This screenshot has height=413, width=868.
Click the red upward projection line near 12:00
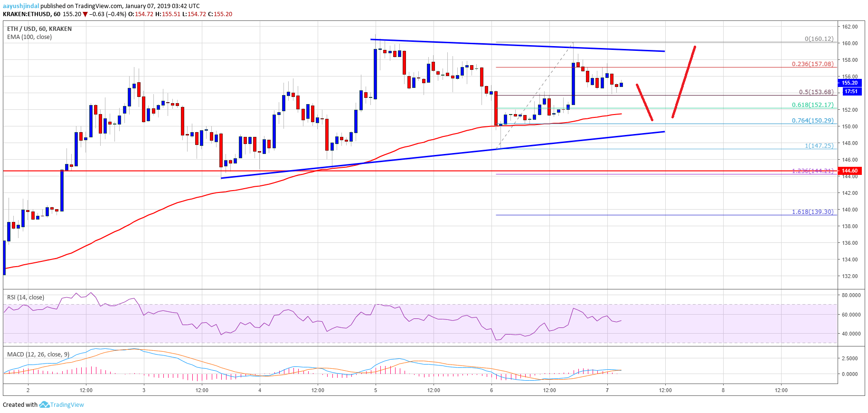coord(684,82)
